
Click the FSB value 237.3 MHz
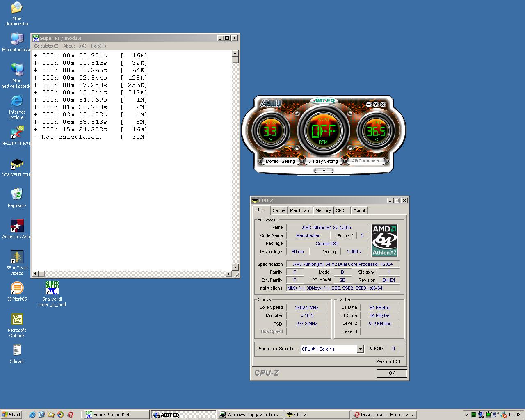pyautogui.click(x=307, y=324)
